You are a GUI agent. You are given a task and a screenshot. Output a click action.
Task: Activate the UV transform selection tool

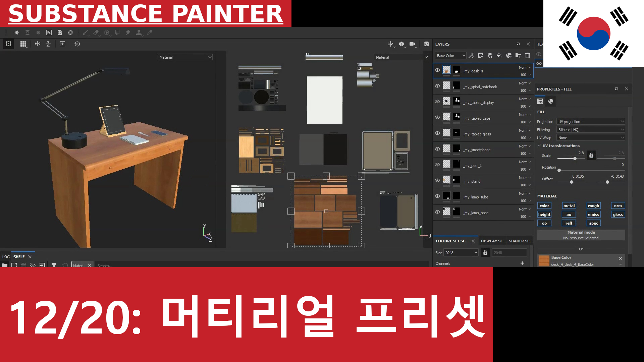[9, 44]
